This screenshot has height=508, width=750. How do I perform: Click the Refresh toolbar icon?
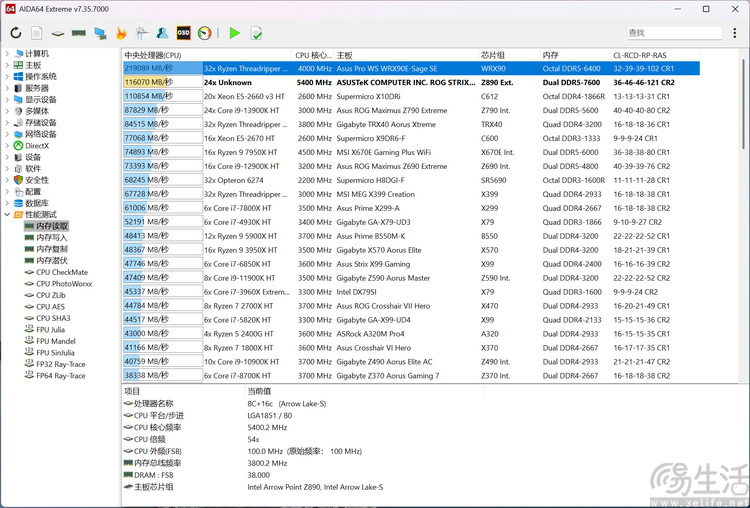pos(16,33)
